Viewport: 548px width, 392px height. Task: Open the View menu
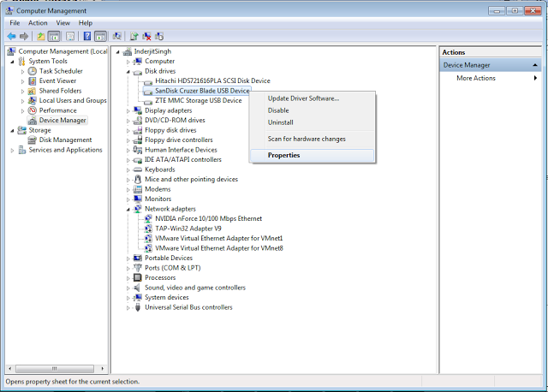63,23
